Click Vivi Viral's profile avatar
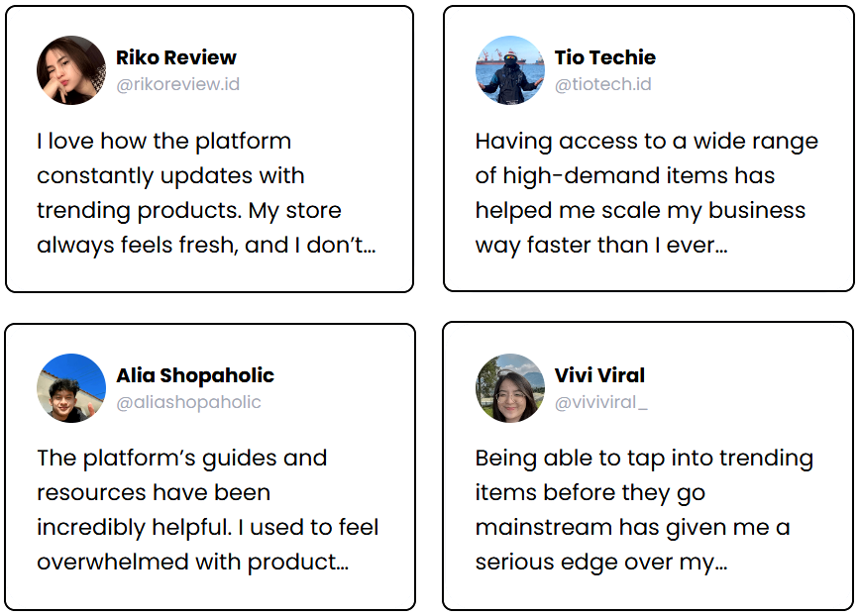 [510, 387]
